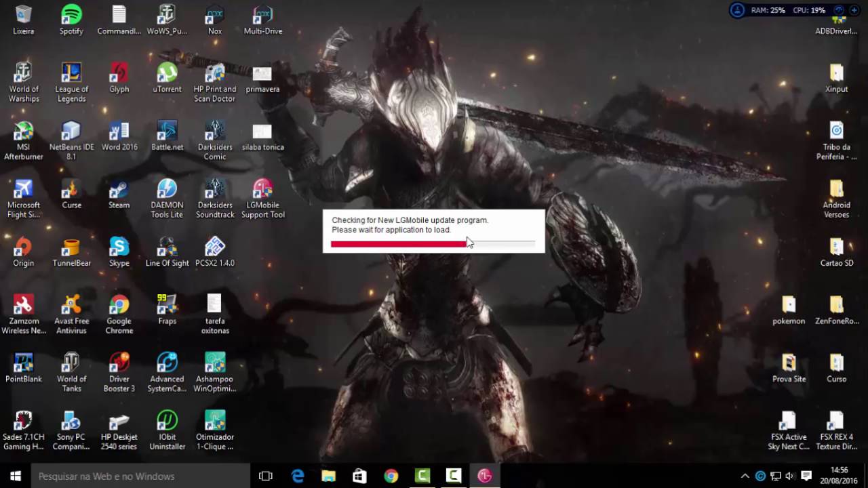Open the Lixeira recycle bin icon
The height and width of the screenshot is (488, 868).
click(x=24, y=20)
